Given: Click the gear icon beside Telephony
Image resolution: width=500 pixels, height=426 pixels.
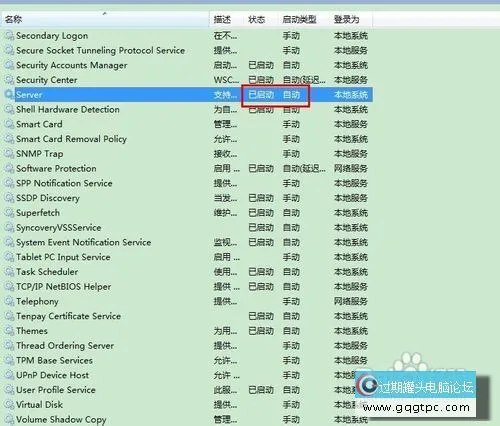Looking at the screenshot, I should [9, 301].
